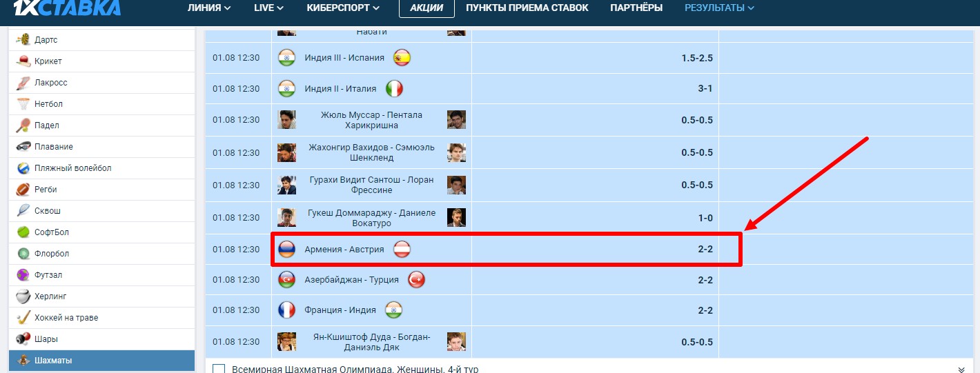This screenshot has width=980, height=373.
Task: Open ПУНКТЫ ПРИЕМА СТАВОК menu item
Action: 527,8
